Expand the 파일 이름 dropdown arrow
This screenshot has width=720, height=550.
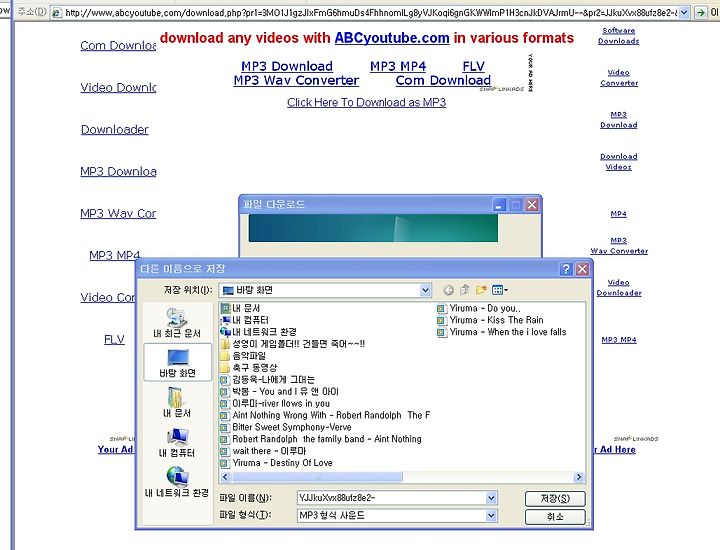[x=491, y=498]
